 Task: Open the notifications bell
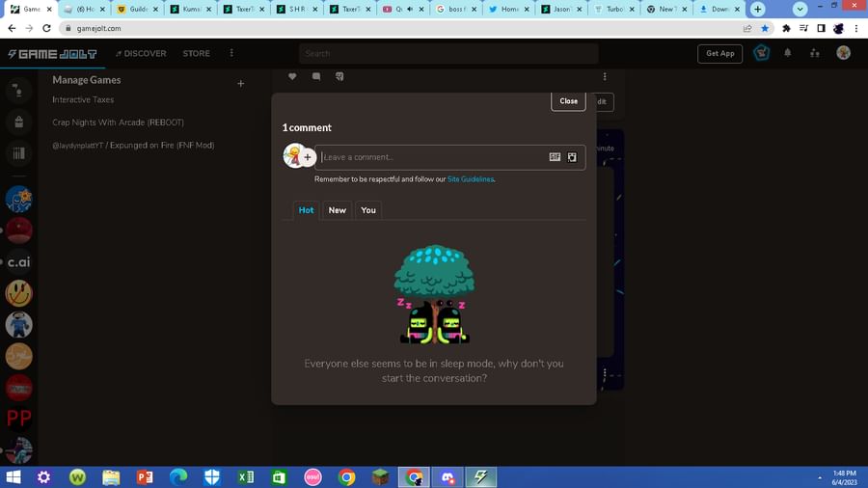[788, 53]
